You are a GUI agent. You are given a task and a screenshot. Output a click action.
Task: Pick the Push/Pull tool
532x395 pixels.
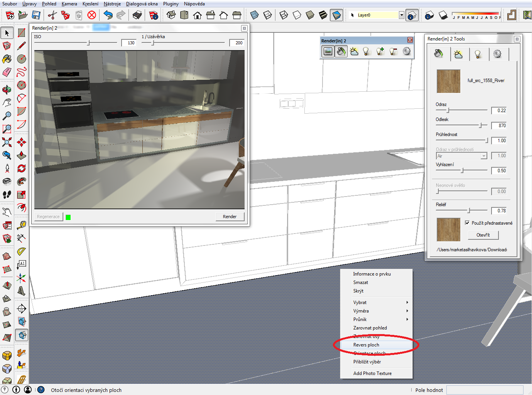[x=22, y=155]
